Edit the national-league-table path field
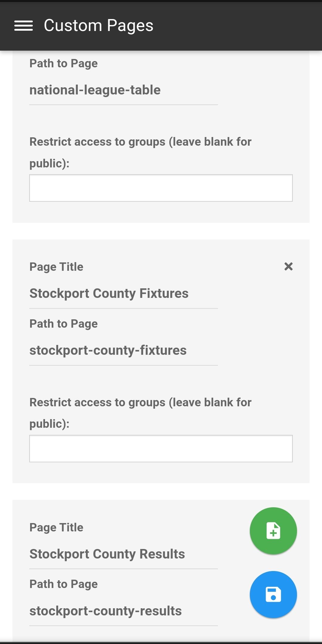Viewport: 322px width, 644px height. 123,90
